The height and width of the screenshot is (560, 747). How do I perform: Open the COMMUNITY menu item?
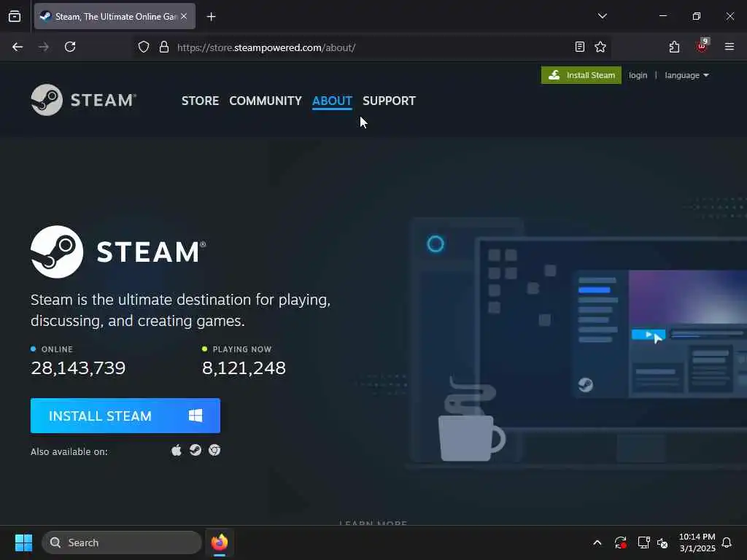(x=266, y=101)
